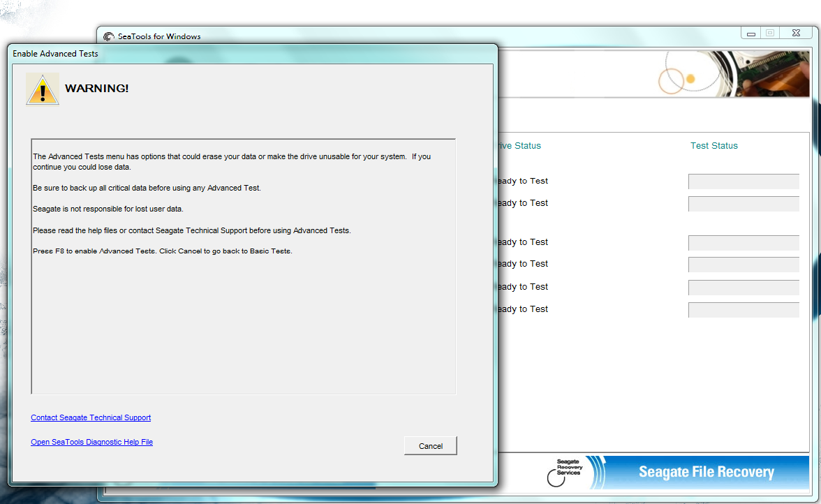Viewport: 821px width, 504px height.
Task: Select the Test Status column header
Action: 713,145
